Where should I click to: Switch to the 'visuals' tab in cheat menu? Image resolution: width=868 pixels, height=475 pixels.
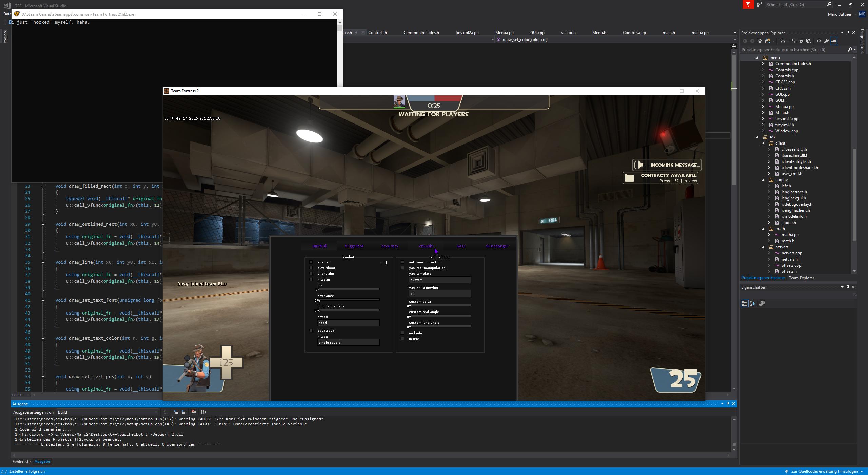click(426, 246)
